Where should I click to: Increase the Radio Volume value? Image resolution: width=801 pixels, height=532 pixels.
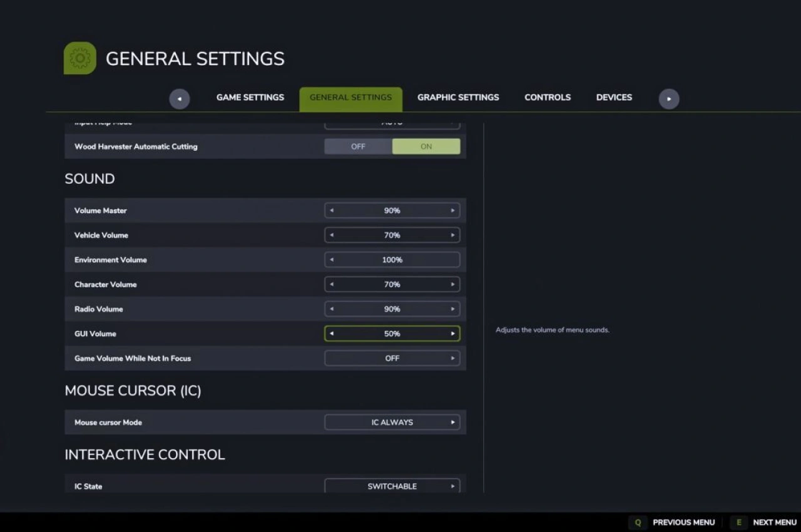(452, 309)
